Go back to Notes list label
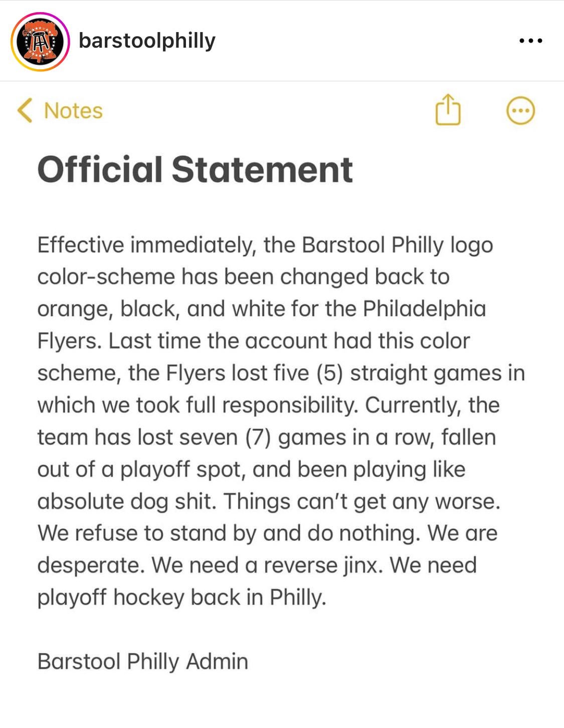Image resolution: width=564 pixels, height=728 pixels. [x=73, y=111]
